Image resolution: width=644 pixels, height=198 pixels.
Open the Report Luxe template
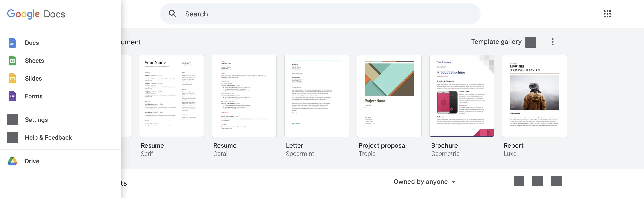(534, 96)
